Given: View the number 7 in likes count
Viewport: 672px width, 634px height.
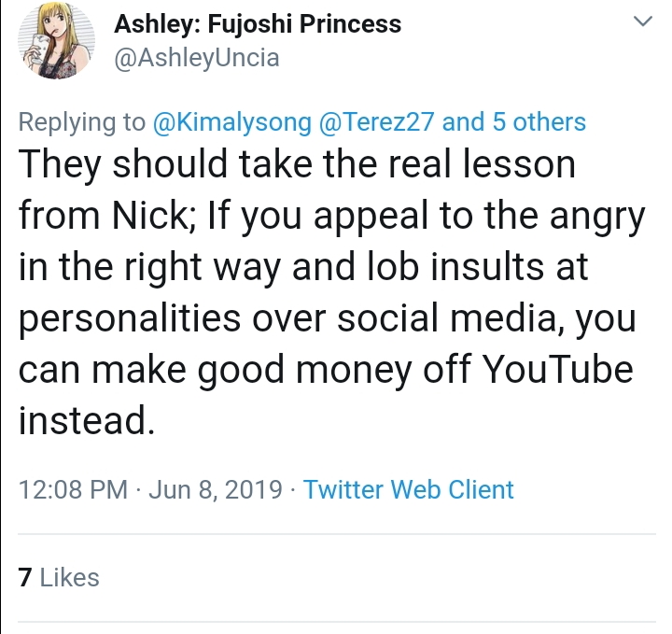Looking at the screenshot, I should [25, 577].
